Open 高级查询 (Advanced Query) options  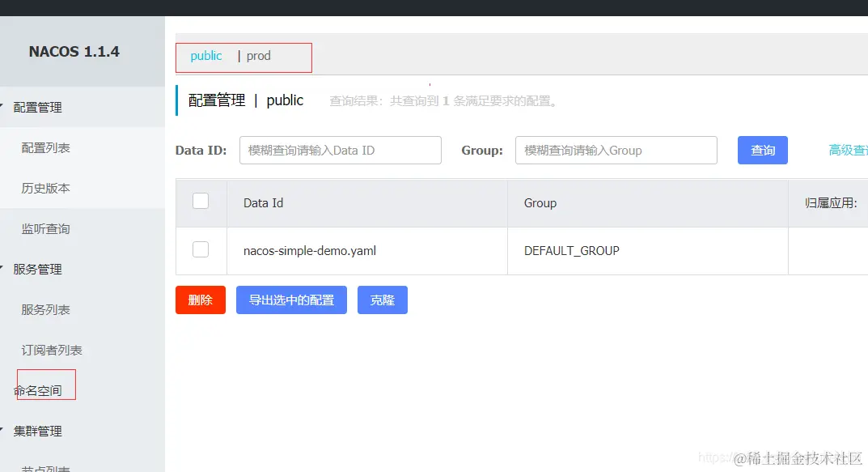[849, 150]
